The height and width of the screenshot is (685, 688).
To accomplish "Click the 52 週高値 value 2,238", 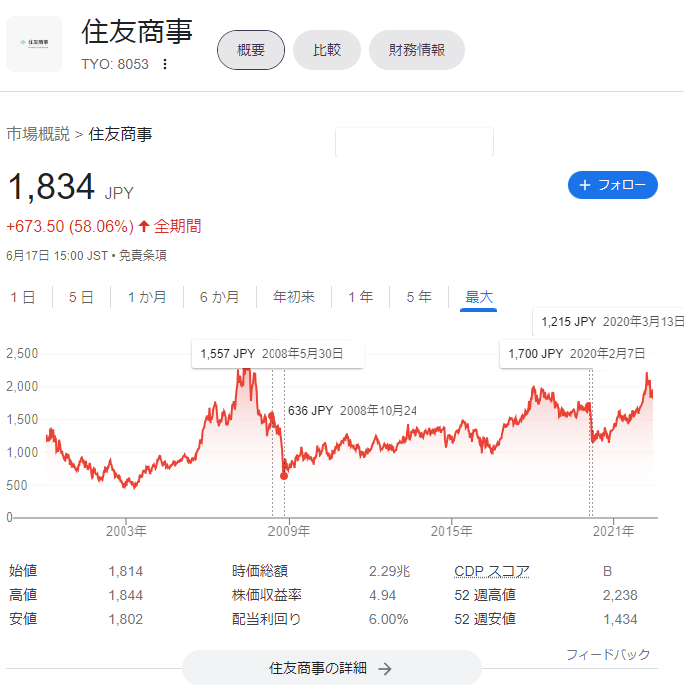I will [620, 595].
